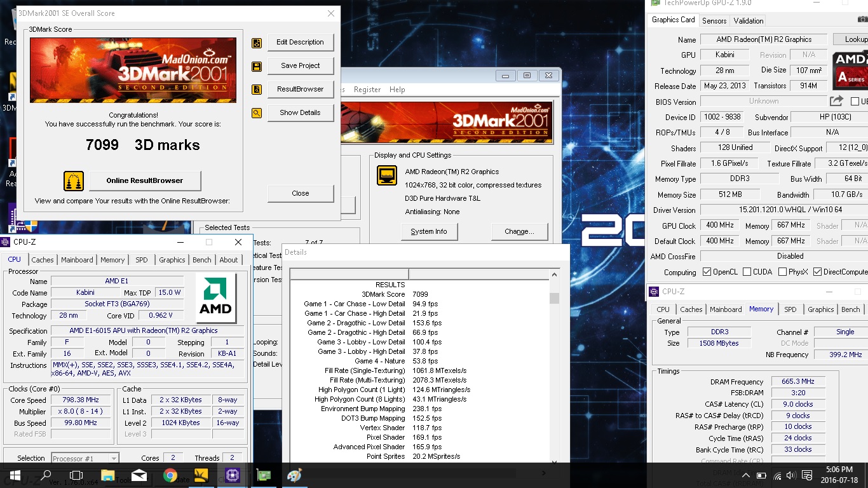This screenshot has width=868, height=488.
Task: Click the Show Details button
Action: coord(301,112)
